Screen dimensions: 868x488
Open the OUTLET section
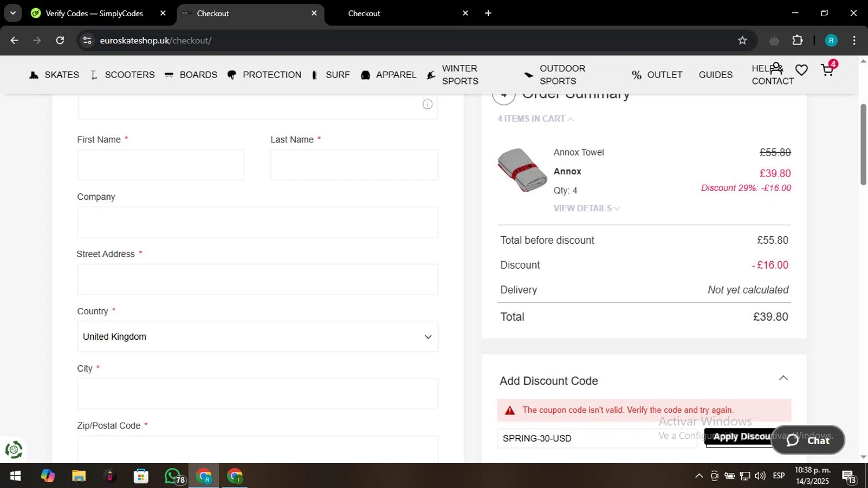(x=657, y=75)
